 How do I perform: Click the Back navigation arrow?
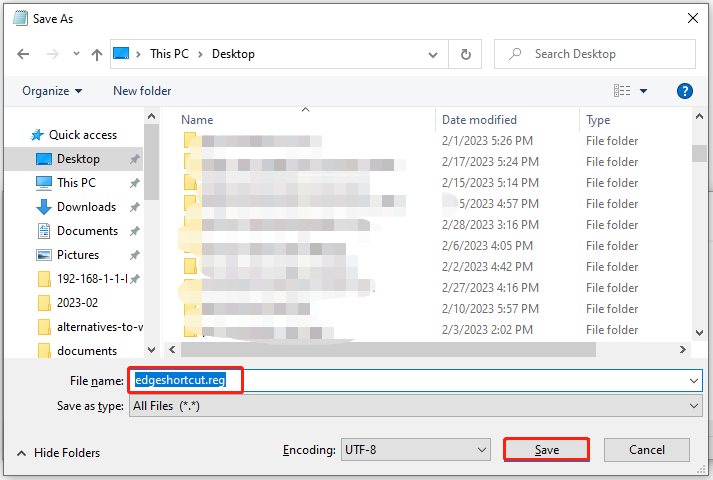(22, 54)
